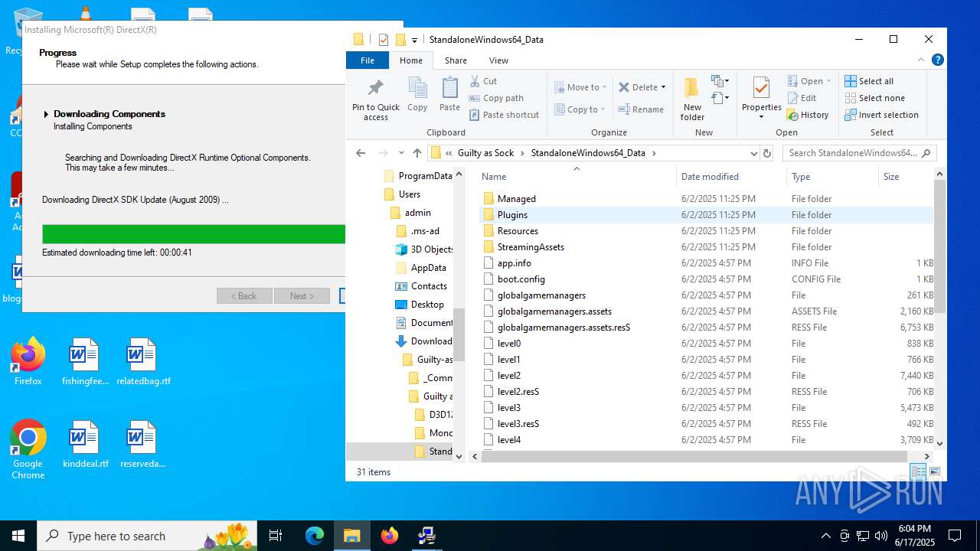
Task: Select 3D Objects in navigation tree
Action: (x=425, y=249)
